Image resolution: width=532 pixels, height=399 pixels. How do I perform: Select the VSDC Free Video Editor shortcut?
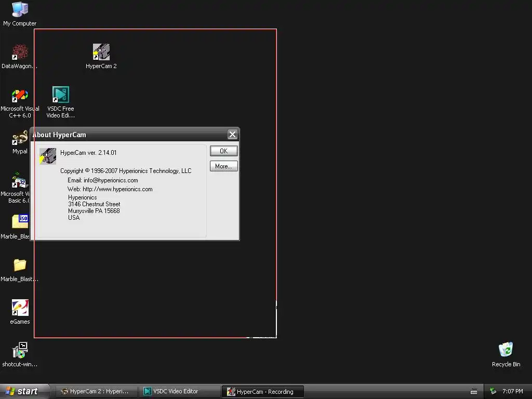click(x=61, y=102)
